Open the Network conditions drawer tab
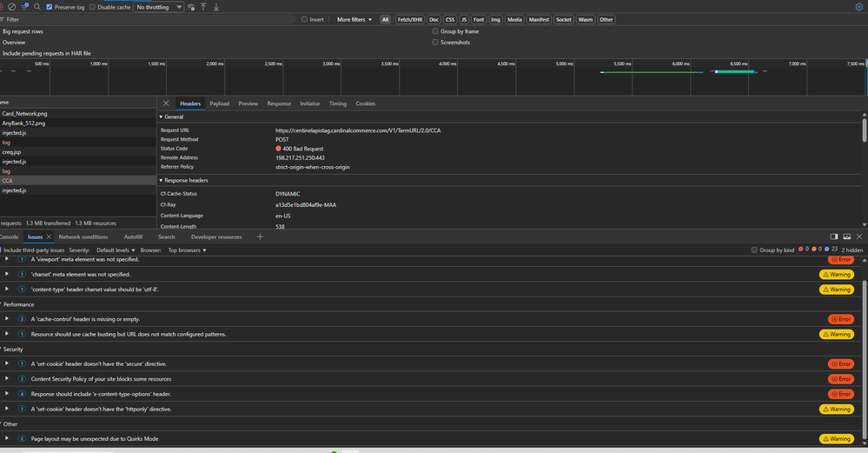 pyautogui.click(x=83, y=236)
